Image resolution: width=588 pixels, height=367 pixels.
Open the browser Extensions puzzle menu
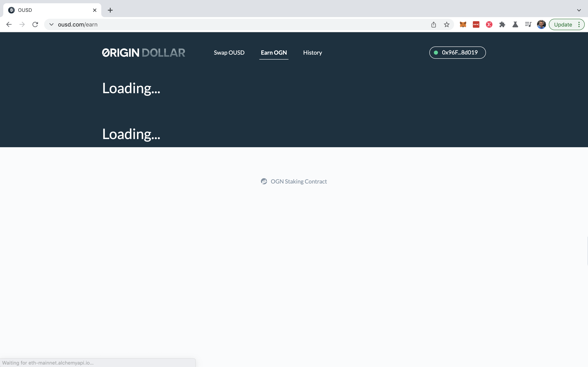502,24
